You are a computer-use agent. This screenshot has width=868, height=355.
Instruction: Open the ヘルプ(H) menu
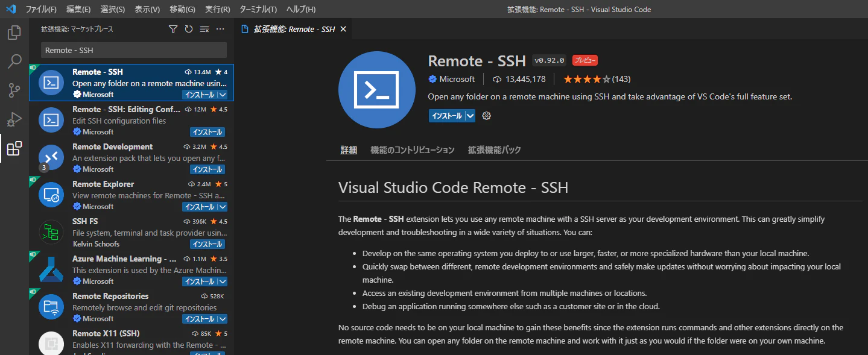tap(301, 9)
